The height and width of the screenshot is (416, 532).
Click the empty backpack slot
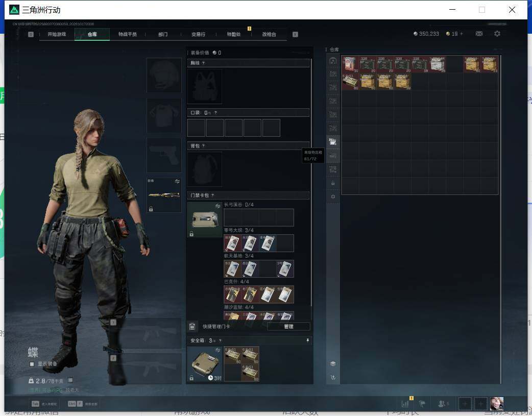[x=205, y=169]
